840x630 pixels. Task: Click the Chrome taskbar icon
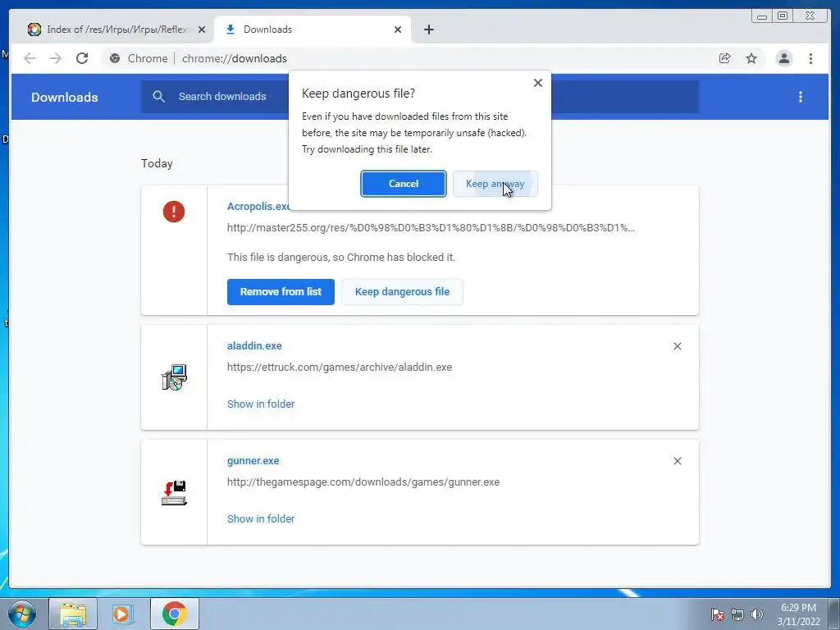(175, 614)
